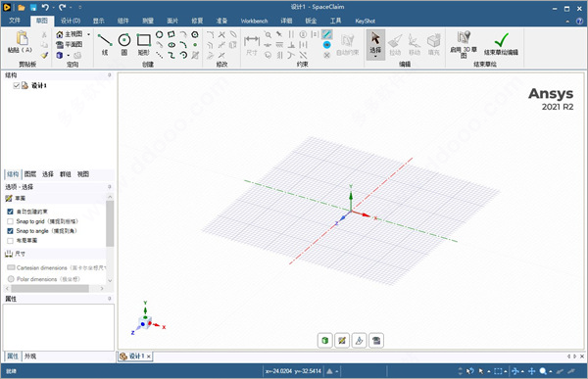Screen dimensions: 588x379
Task: Click the options panel horizontal scrollbar
Action: 54,288
